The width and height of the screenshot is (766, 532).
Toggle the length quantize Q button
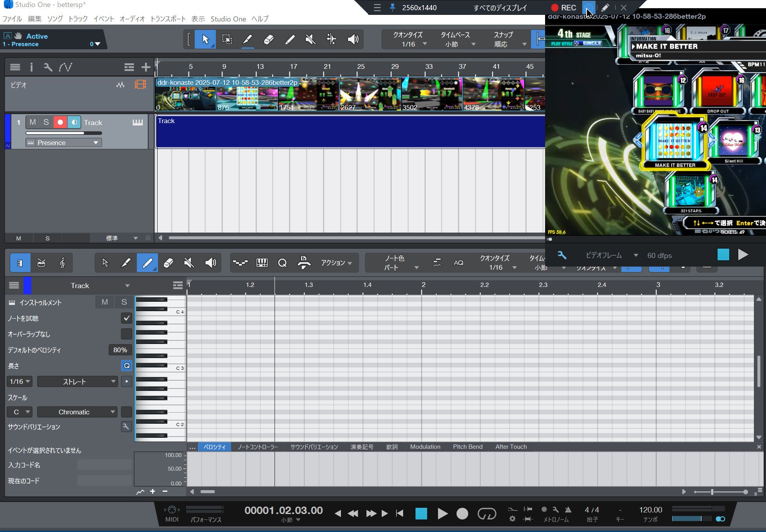126,365
